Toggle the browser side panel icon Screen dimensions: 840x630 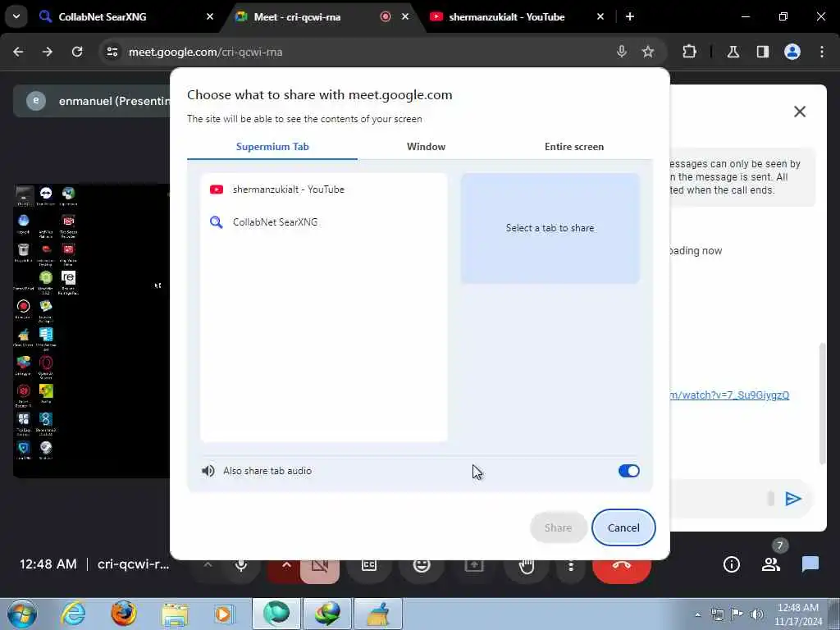coord(762,52)
